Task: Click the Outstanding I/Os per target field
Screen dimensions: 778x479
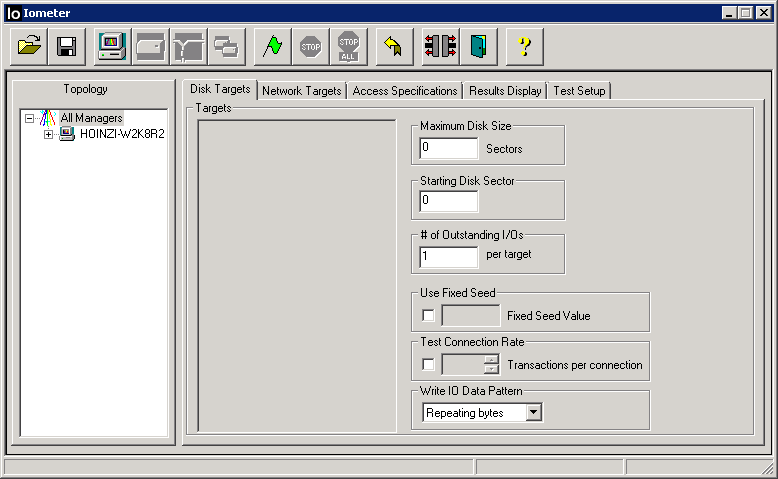Action: [x=449, y=257]
